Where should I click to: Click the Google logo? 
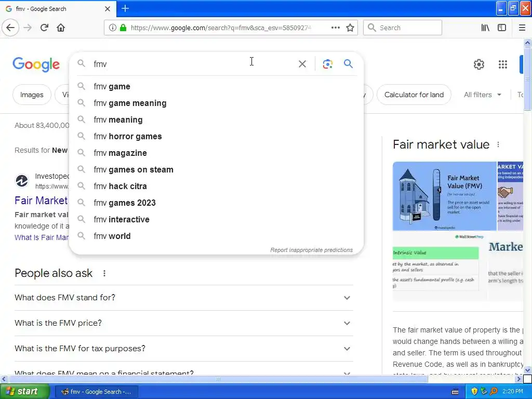[36, 64]
